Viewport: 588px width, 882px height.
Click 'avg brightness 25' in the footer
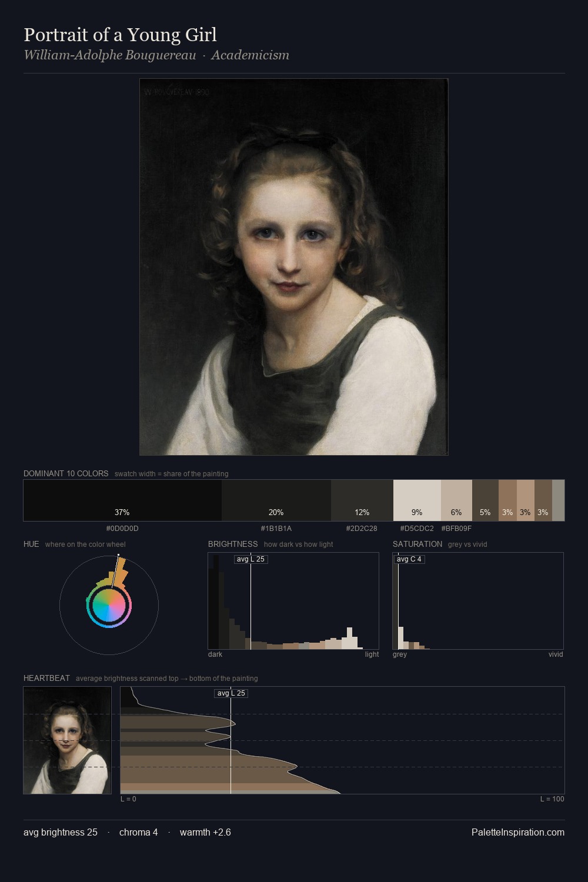(x=61, y=832)
